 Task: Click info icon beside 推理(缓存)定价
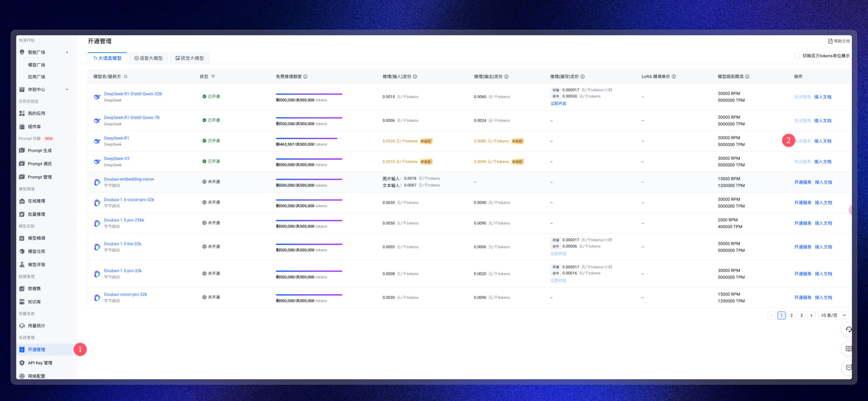point(583,77)
